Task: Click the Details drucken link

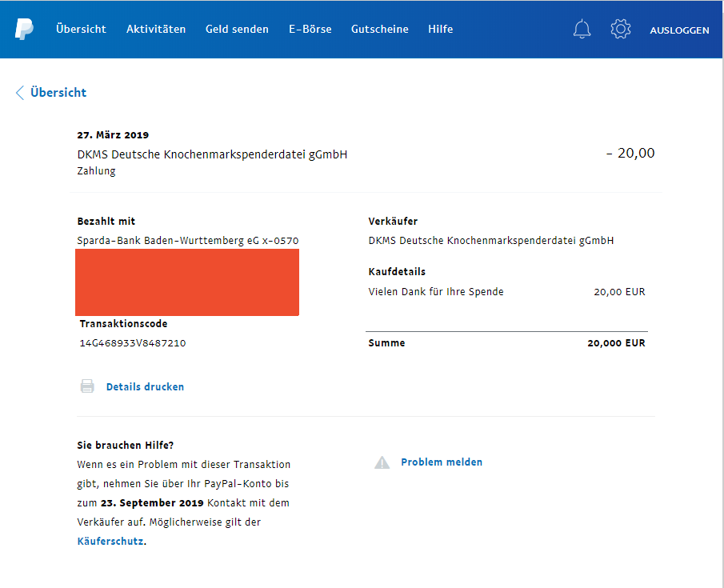Action: point(145,386)
